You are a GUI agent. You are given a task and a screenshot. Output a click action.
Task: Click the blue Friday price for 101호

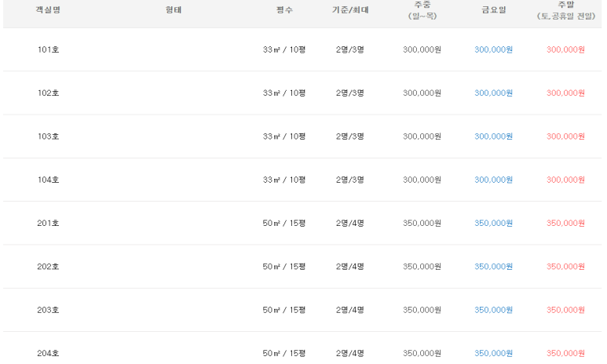point(494,49)
